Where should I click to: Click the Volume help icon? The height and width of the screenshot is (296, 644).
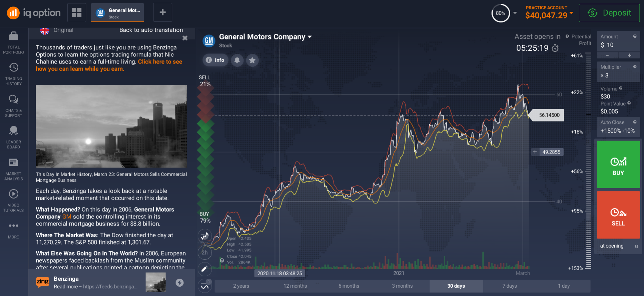coord(621,88)
